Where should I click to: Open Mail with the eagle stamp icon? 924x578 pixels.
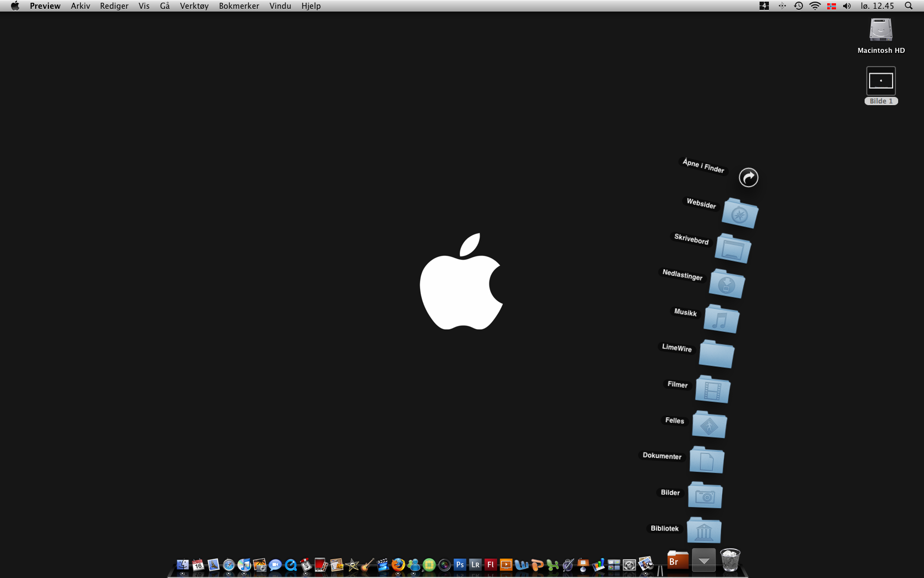click(213, 565)
